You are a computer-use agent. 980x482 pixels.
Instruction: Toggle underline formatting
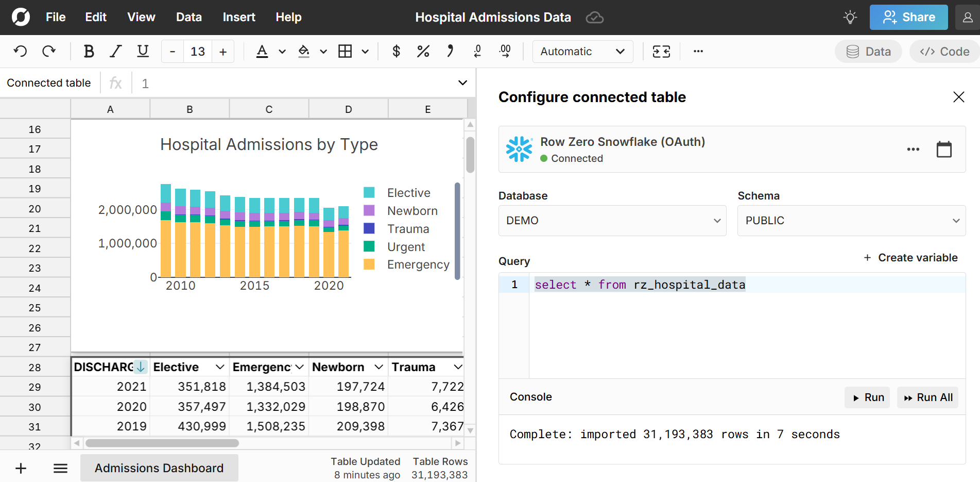click(143, 51)
